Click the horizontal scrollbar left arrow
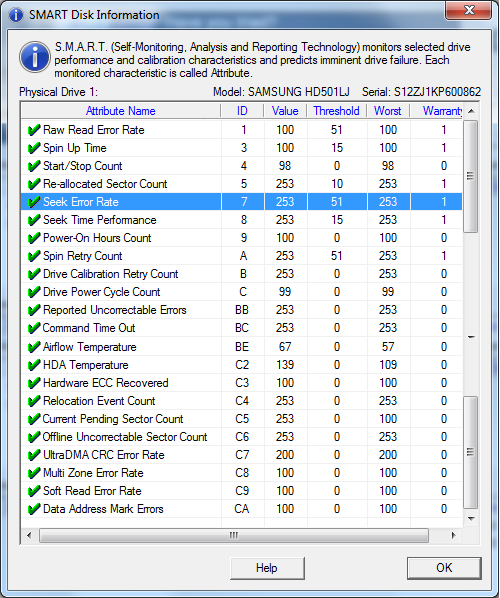This screenshot has height=598, width=500. pos(29,535)
